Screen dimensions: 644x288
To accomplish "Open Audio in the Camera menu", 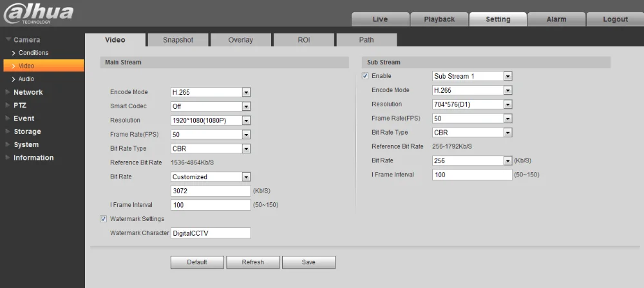I will click(x=26, y=79).
